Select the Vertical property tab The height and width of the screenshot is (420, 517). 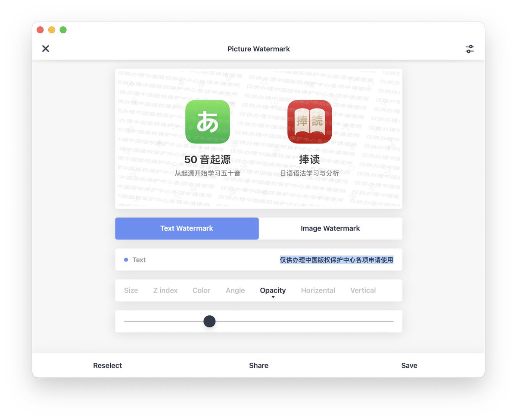coord(363,290)
